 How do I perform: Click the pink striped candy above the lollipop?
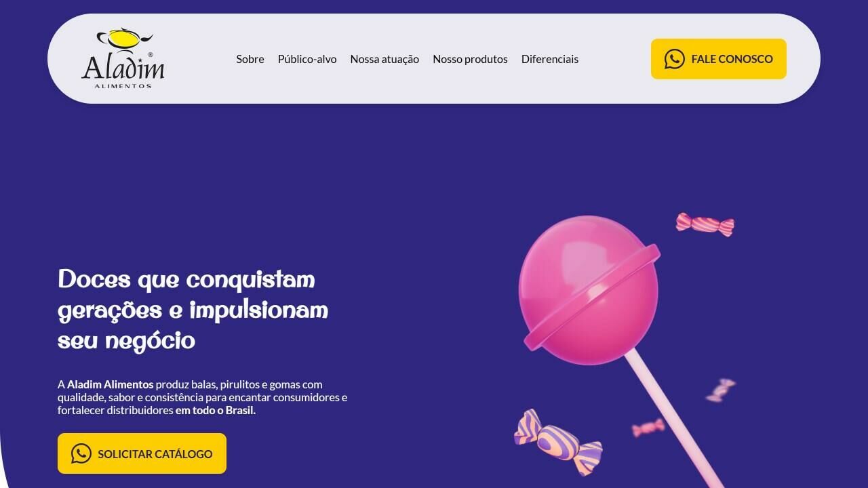tap(705, 224)
